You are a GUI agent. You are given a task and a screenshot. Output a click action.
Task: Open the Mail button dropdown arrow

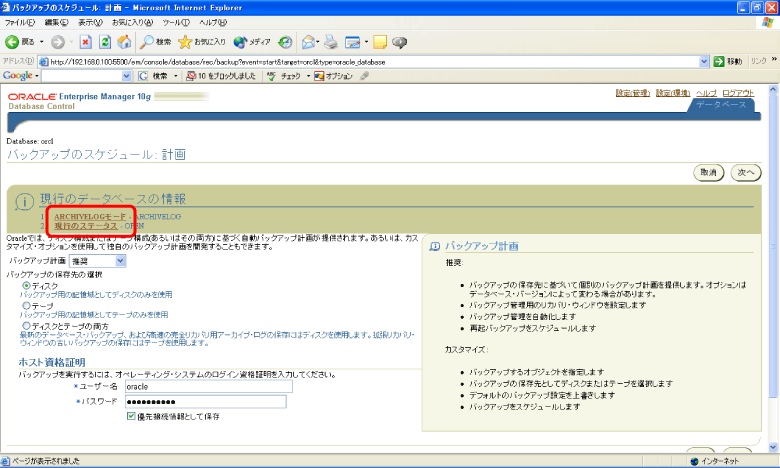[318, 42]
